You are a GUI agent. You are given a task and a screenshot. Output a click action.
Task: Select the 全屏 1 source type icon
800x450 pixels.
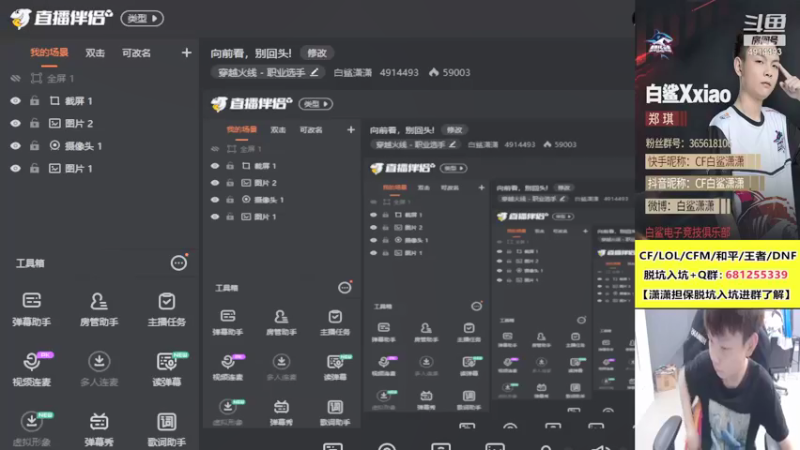(36, 78)
